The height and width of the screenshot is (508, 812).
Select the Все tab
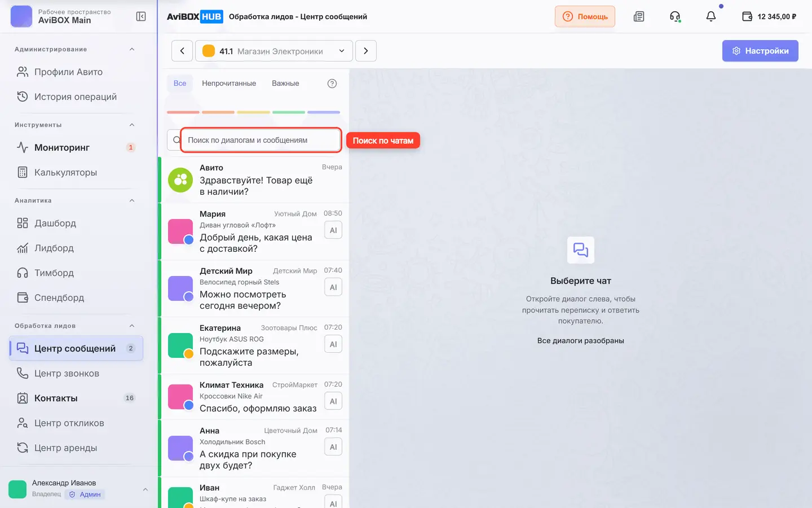click(180, 84)
